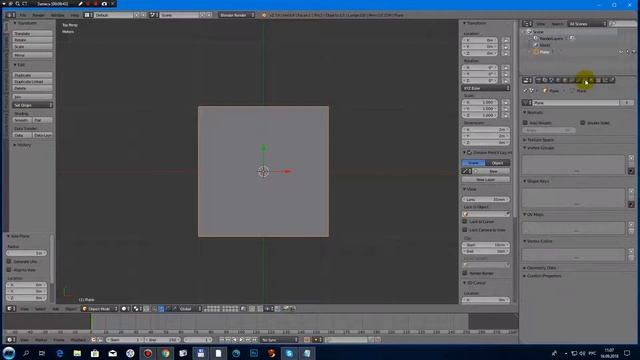Open the Set Origin dropdown
This screenshot has width=640, height=360.
tap(32, 105)
